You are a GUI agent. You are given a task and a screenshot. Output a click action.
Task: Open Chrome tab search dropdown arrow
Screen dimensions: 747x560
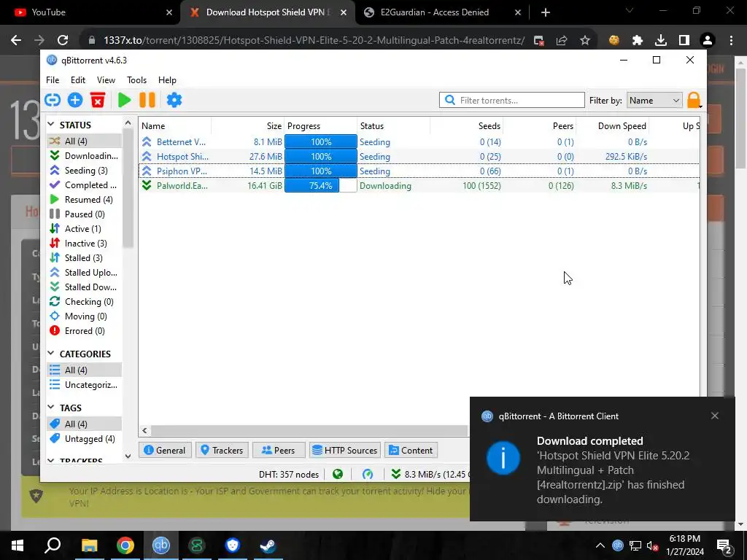[630, 11]
